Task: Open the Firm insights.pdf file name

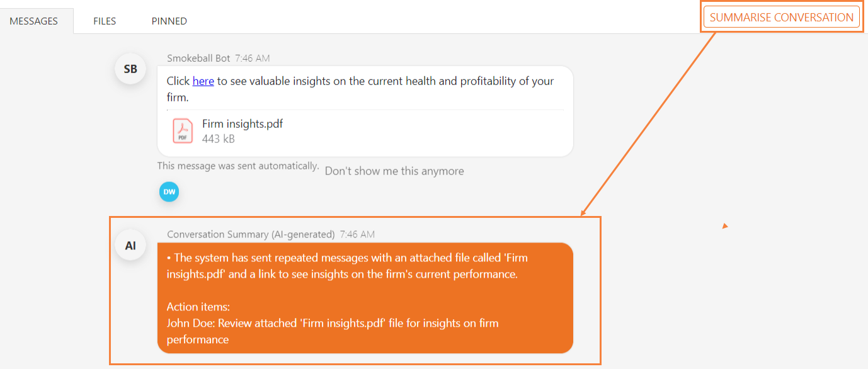Action: (x=243, y=123)
